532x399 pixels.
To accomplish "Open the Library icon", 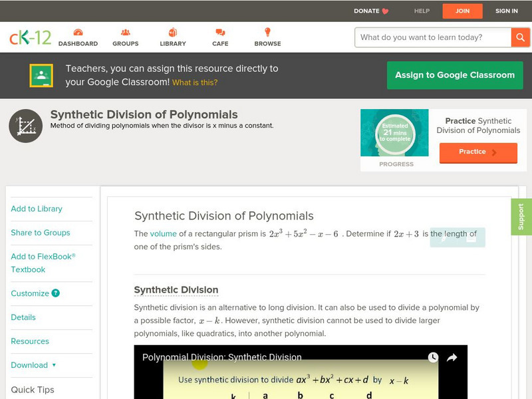I will 173,33.
